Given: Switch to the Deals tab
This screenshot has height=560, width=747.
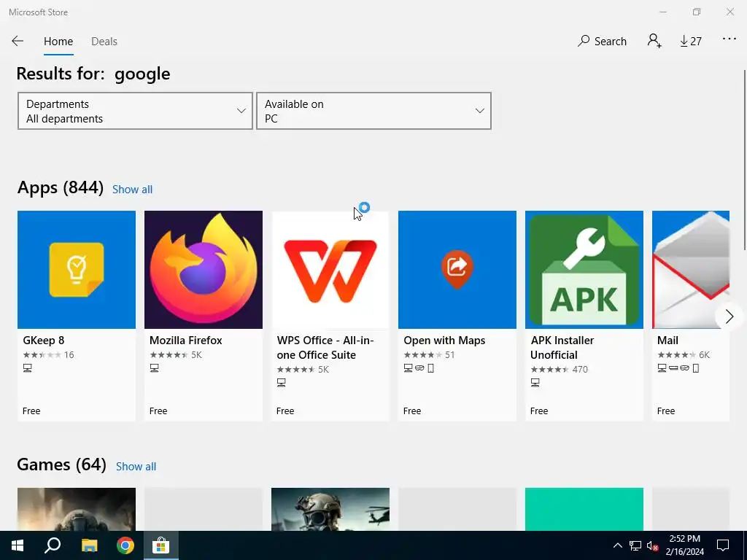Looking at the screenshot, I should (x=104, y=42).
